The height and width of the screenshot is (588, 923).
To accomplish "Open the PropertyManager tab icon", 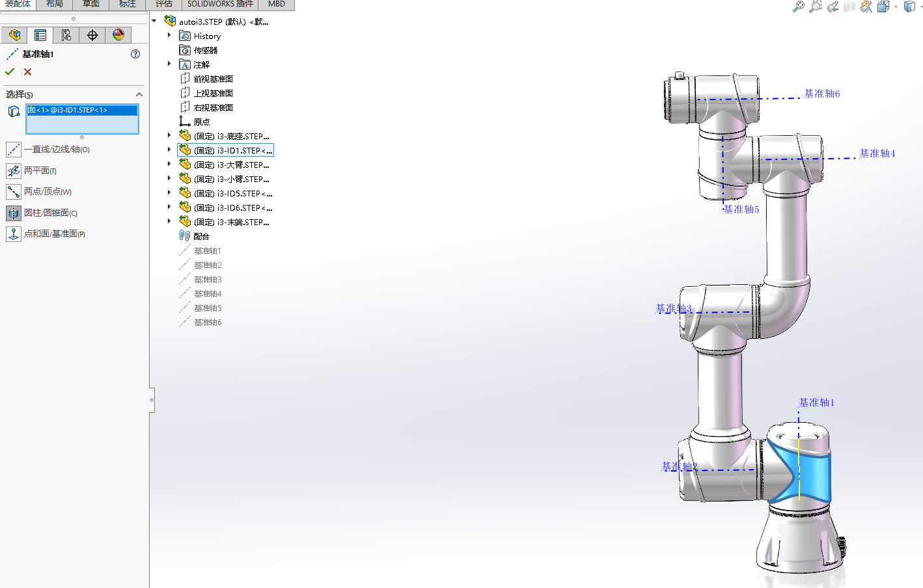I will (40, 35).
